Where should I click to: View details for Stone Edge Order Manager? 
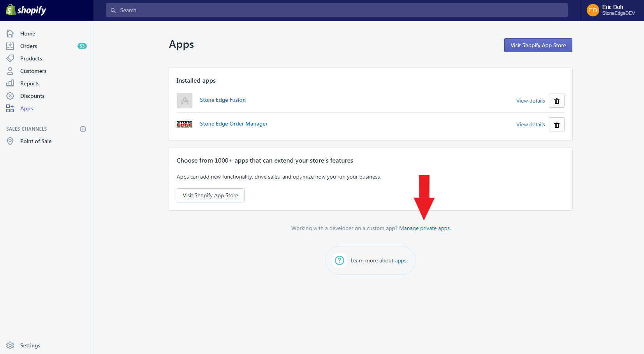(531, 124)
